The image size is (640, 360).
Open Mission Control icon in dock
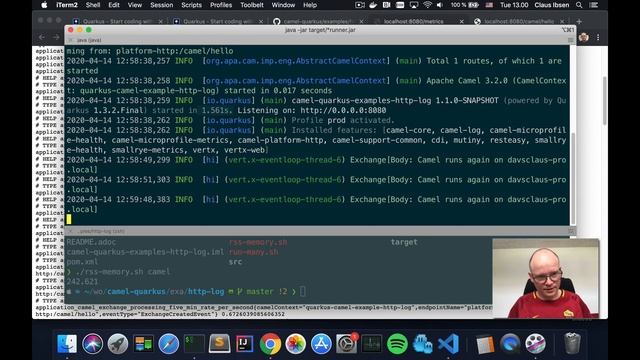click(143, 344)
